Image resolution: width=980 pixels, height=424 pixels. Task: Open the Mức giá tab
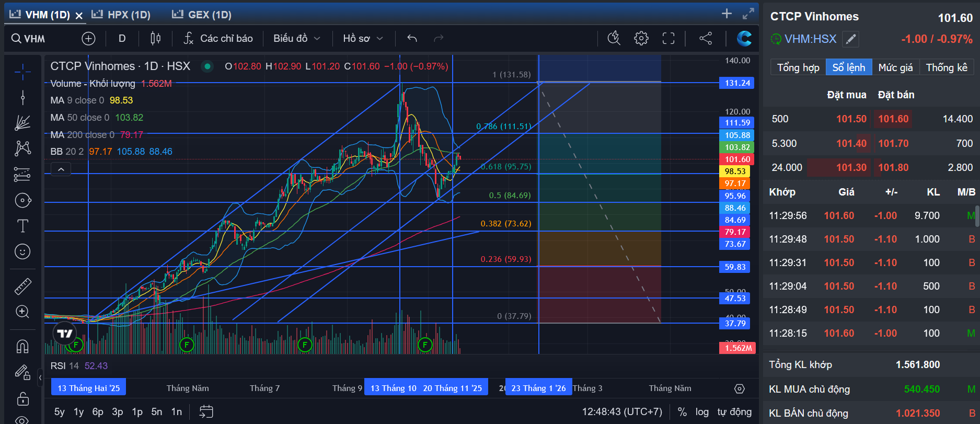895,67
